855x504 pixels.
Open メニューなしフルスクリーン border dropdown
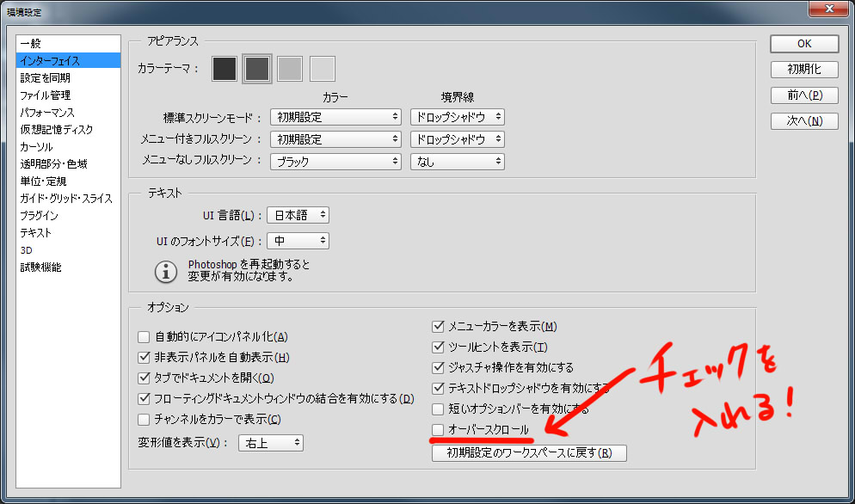[x=457, y=161]
